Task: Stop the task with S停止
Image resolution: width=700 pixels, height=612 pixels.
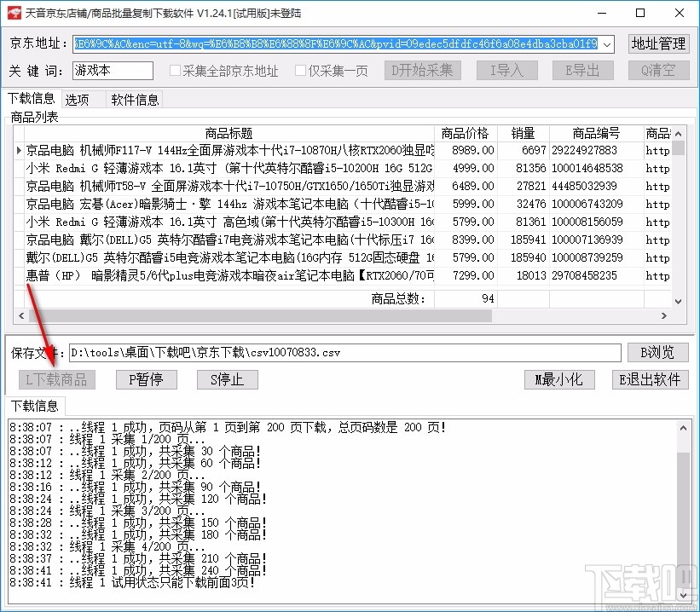Action: click(x=226, y=380)
